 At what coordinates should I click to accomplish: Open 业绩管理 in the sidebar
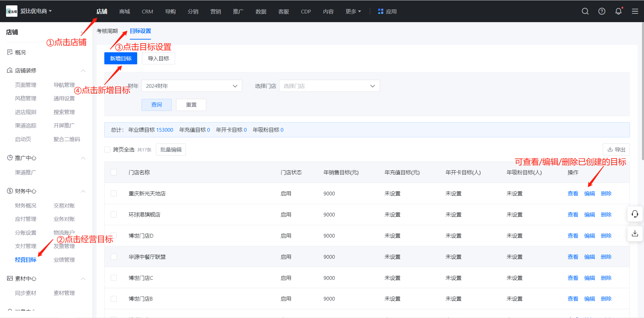click(64, 260)
